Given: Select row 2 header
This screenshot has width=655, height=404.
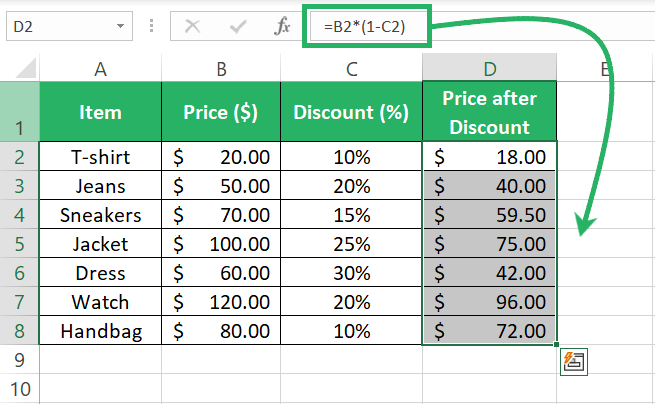Looking at the screenshot, I should (20, 156).
